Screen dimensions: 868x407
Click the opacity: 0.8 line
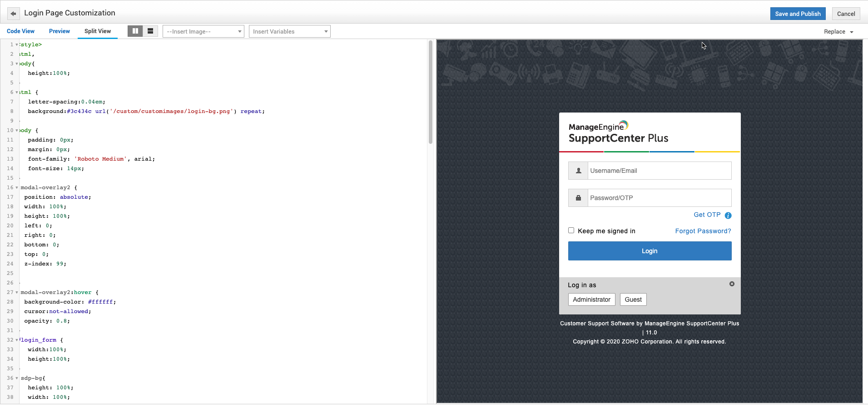point(47,321)
